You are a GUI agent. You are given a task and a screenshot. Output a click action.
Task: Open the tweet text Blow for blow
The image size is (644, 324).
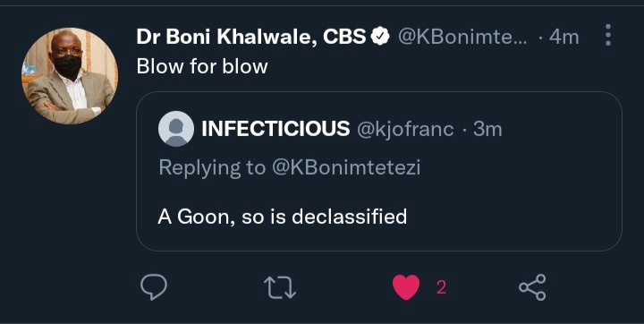point(202,66)
